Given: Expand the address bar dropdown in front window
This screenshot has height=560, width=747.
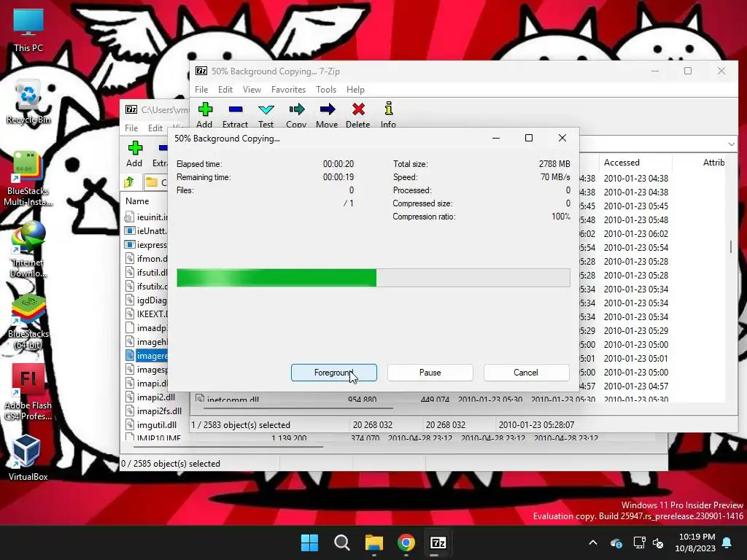Looking at the screenshot, I should [x=731, y=144].
